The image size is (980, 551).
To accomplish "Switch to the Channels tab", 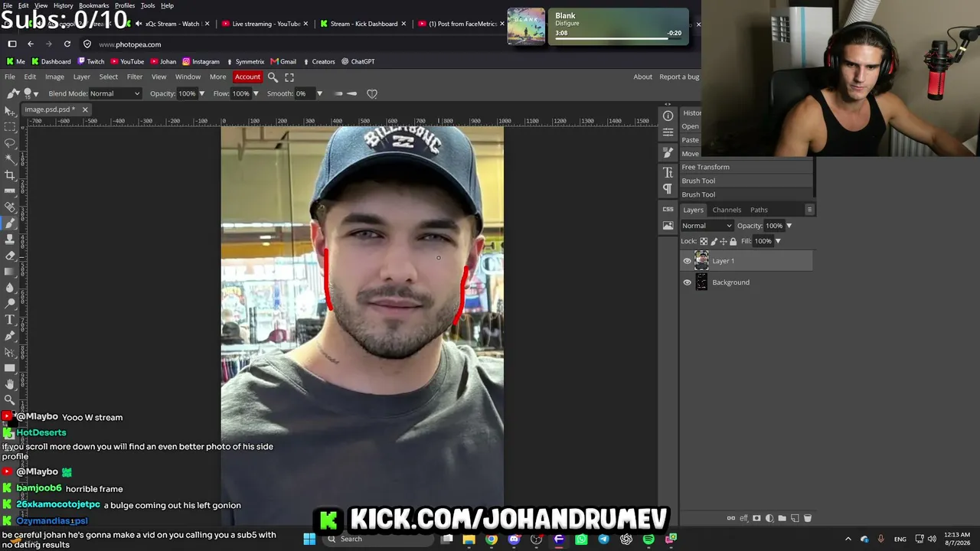I will coord(727,210).
